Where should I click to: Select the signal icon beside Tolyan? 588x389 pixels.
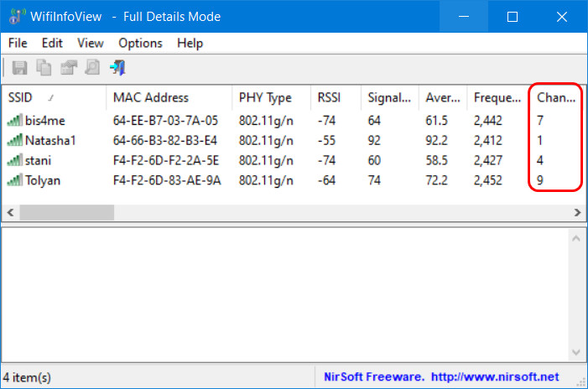[14, 180]
